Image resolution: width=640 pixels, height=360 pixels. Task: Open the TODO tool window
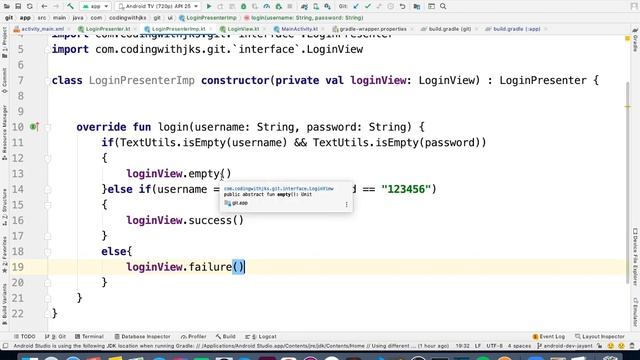point(25,336)
